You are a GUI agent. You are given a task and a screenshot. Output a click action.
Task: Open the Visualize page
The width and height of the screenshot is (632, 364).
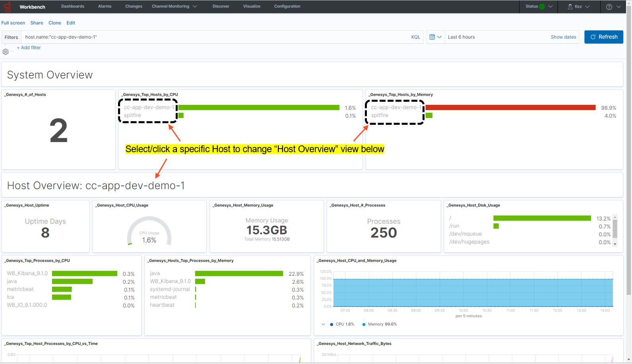[252, 6]
